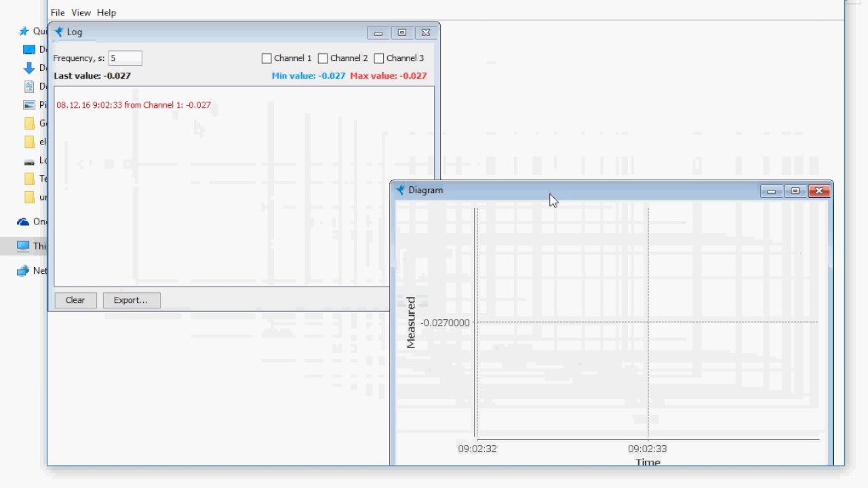Screen dimensions: 868x488
Task: Enable the Channel 2 checkbox
Action: tap(323, 58)
